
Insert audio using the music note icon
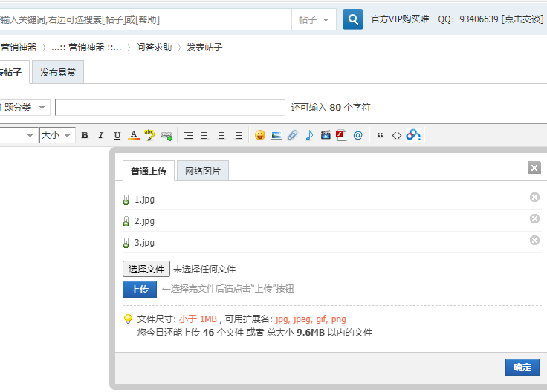coord(309,135)
